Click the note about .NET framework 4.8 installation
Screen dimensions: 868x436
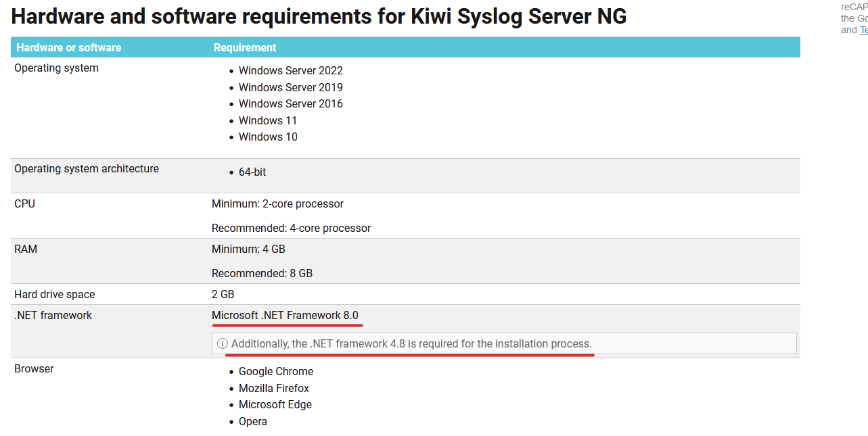(x=411, y=343)
